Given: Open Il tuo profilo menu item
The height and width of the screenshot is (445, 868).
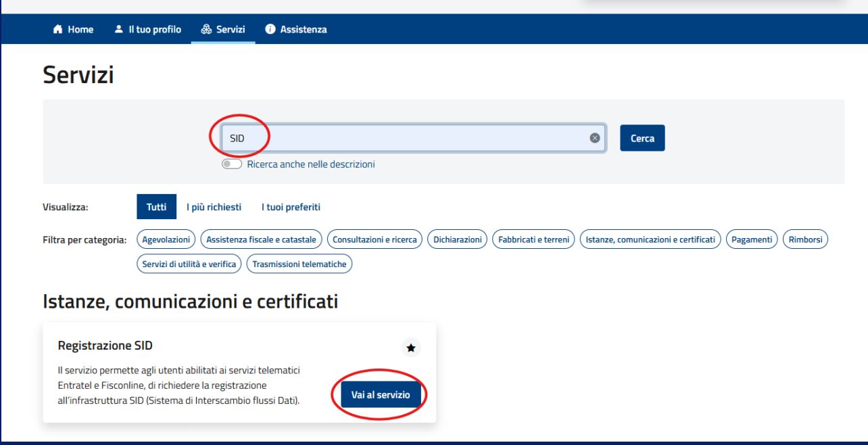Looking at the screenshot, I should [147, 30].
